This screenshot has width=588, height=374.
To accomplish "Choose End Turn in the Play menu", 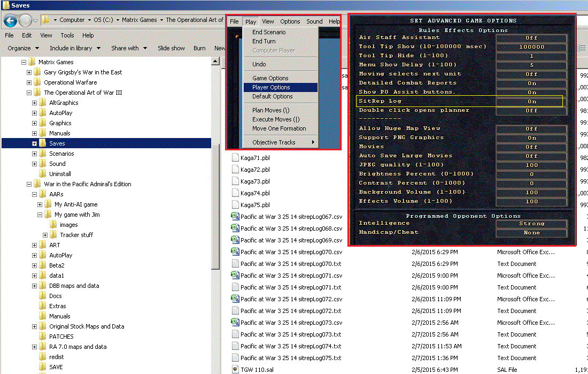I will pyautogui.click(x=281, y=41).
